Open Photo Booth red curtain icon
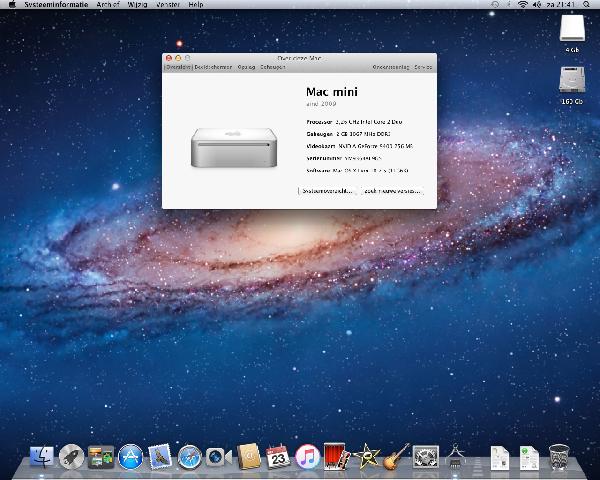 click(x=336, y=456)
